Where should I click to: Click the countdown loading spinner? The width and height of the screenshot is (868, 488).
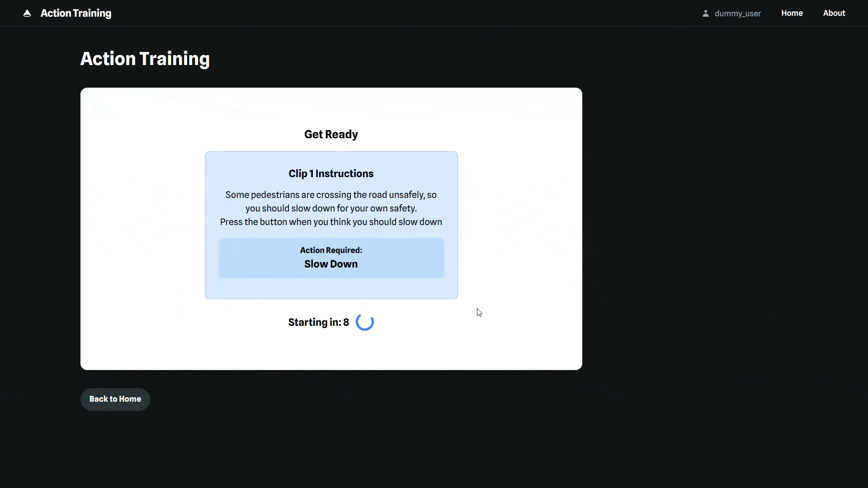point(364,322)
